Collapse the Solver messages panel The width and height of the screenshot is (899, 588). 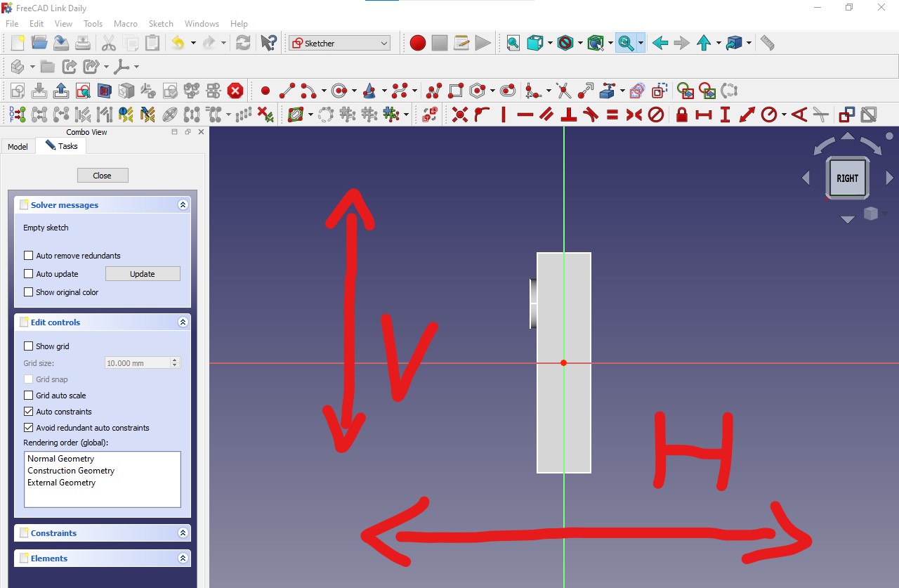pyautogui.click(x=183, y=204)
